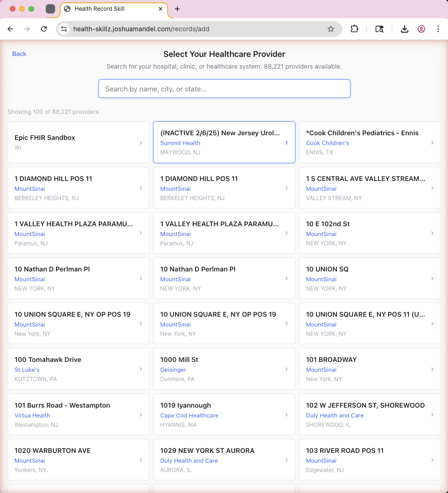Switch to Health Record Skill tab

(x=113, y=9)
